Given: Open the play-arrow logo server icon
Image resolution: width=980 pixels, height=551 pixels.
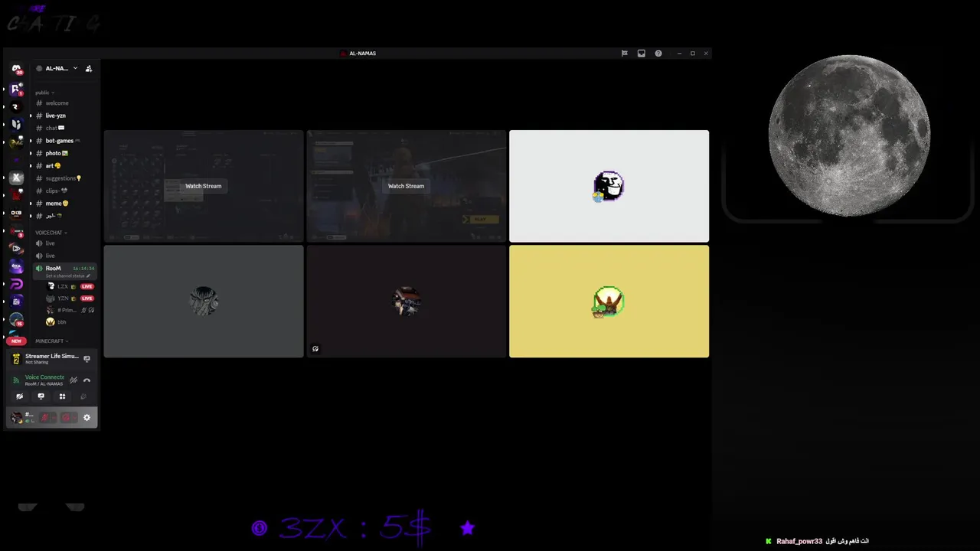Looking at the screenshot, I should click(16, 249).
